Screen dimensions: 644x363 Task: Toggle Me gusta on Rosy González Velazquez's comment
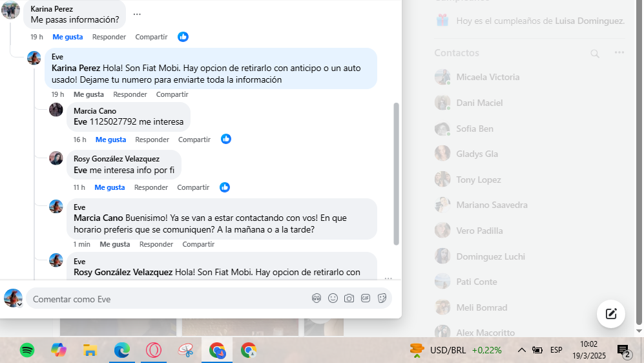pos(110,187)
